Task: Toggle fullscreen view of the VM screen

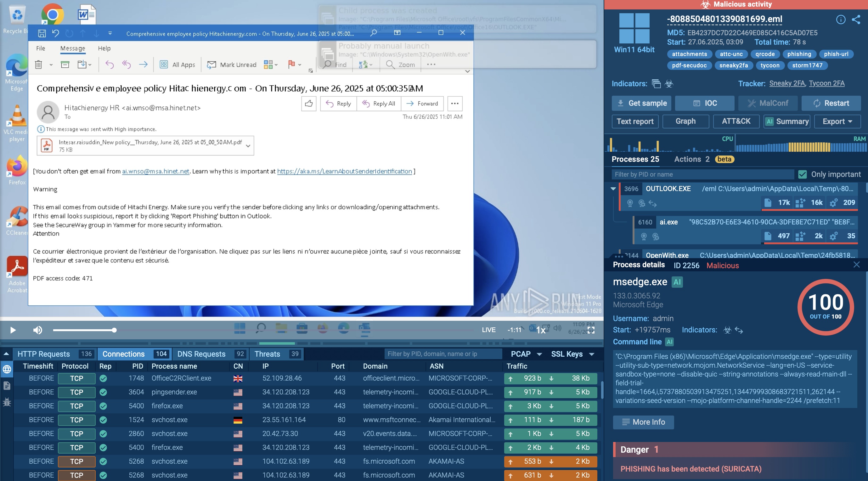Action: (591, 330)
